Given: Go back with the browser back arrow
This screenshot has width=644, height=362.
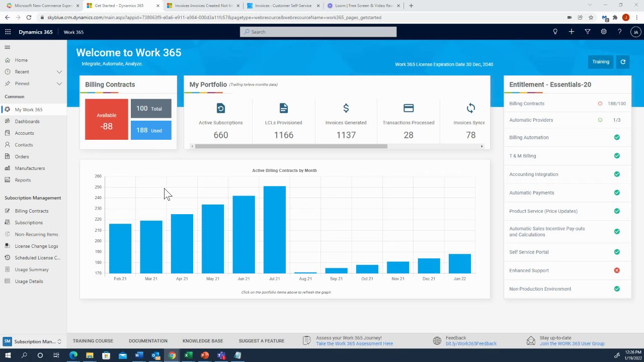Looking at the screenshot, I should pos(7,17).
